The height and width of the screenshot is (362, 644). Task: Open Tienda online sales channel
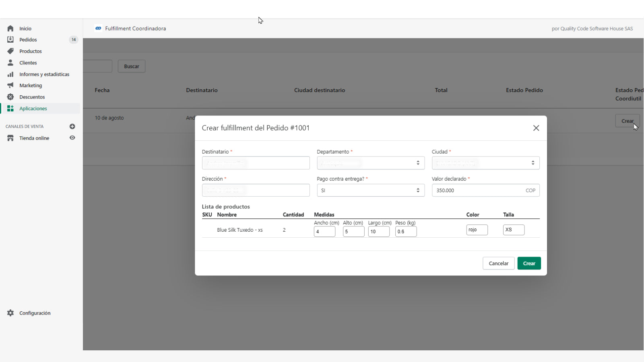[x=34, y=138]
